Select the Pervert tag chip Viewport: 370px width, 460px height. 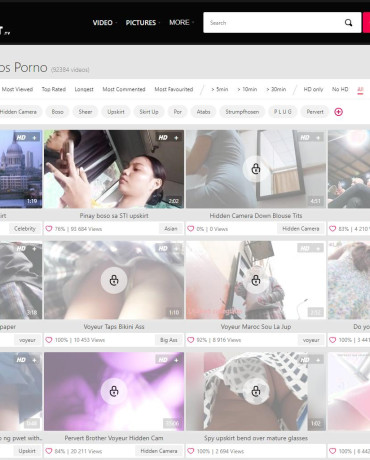click(315, 112)
